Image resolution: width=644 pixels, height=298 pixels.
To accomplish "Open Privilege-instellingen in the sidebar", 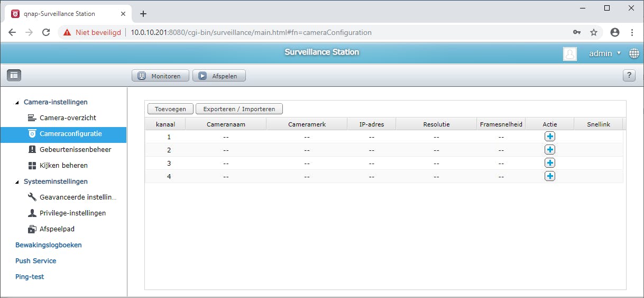I will coord(63,213).
